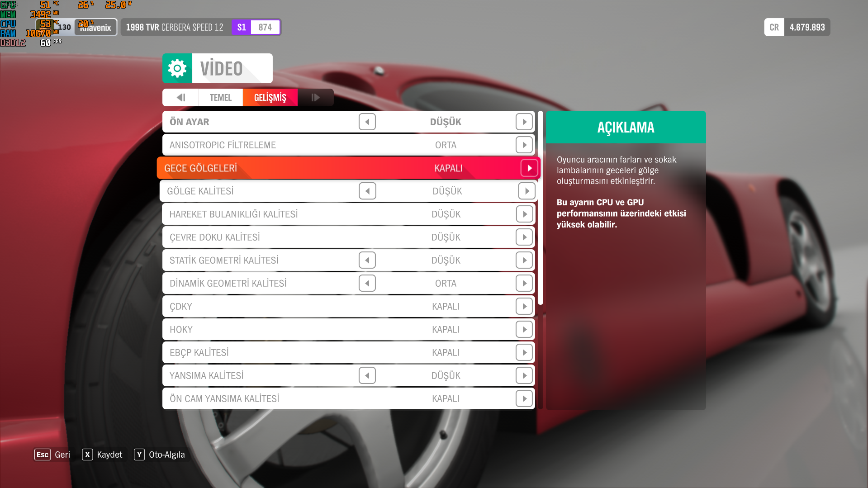Turn on GECE GÖLGELERİ with right arrow
Image resolution: width=868 pixels, height=488 pixels.
[x=530, y=168]
